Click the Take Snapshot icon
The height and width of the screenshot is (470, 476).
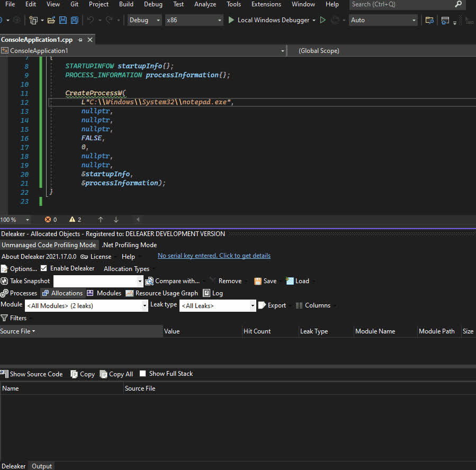pyautogui.click(x=5, y=281)
